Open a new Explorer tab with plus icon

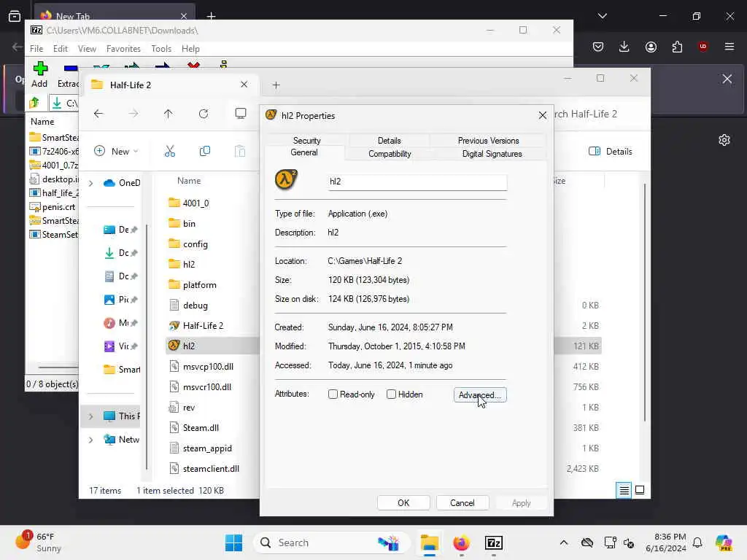(x=276, y=85)
